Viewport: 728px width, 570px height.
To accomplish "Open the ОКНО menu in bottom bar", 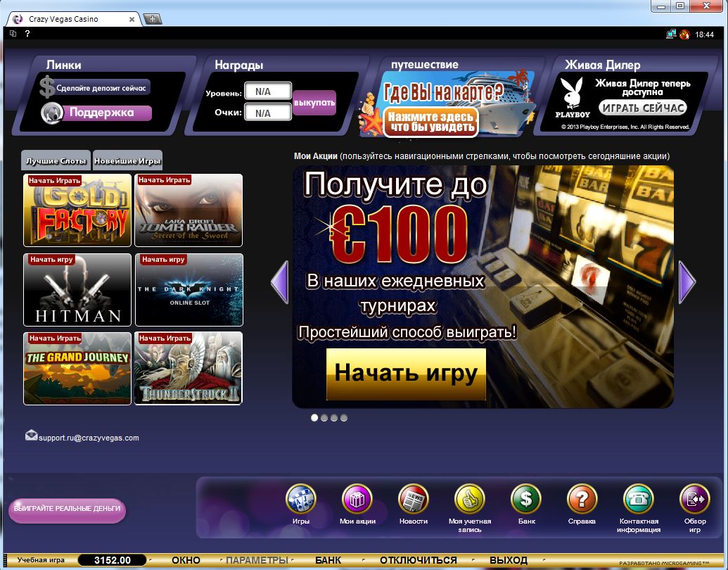I will [x=186, y=560].
